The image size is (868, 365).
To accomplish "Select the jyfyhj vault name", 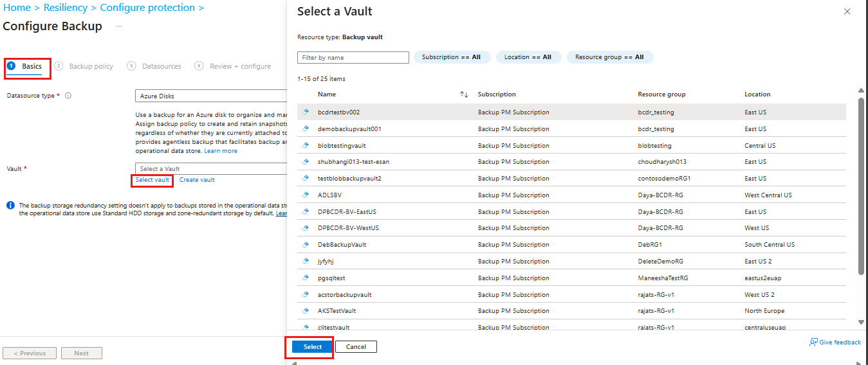I will [x=327, y=262].
